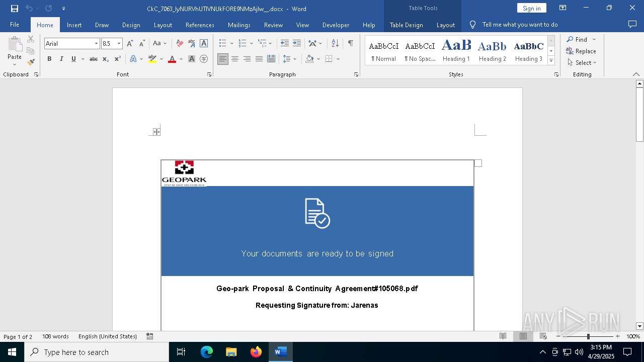Viewport: 644px width, 362px height.
Task: Toggle subscript formatting
Action: (x=106, y=59)
